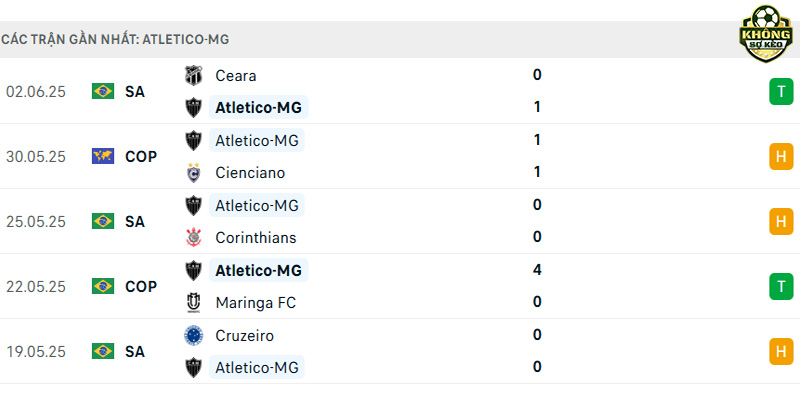This screenshot has width=800, height=400.
Task: Open the Ceara team link
Action: [x=236, y=76]
